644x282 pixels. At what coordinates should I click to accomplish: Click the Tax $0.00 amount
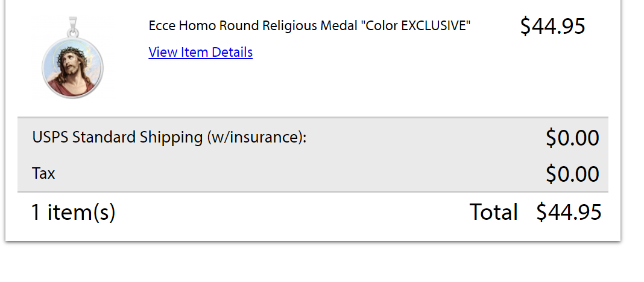coord(572,174)
